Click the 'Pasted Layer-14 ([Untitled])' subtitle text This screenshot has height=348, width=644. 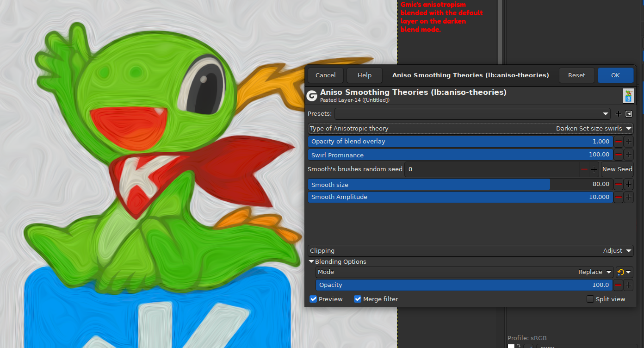pyautogui.click(x=355, y=100)
